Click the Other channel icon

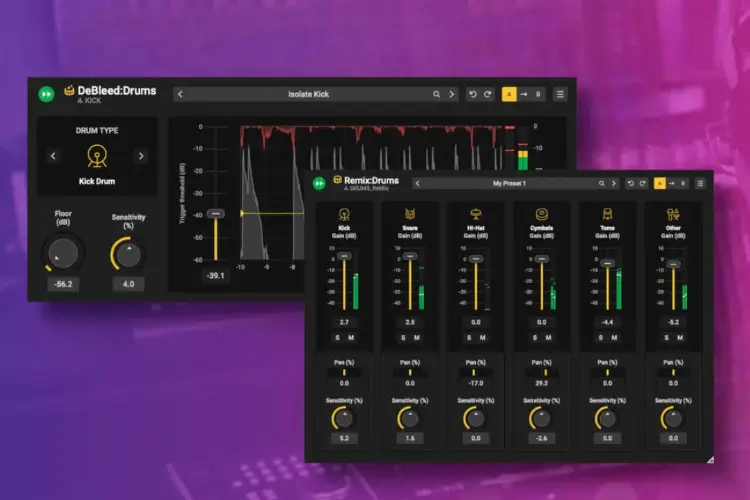pos(673,214)
